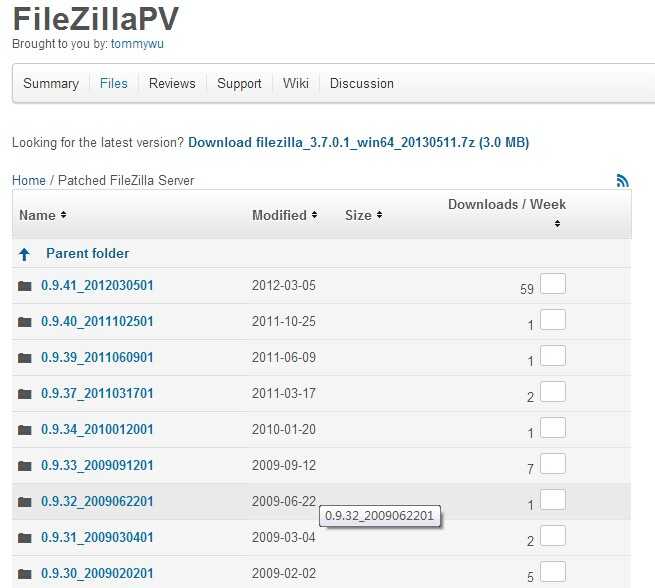The height and width of the screenshot is (588, 655).
Task: Click the download count 59
Action: pos(527,289)
